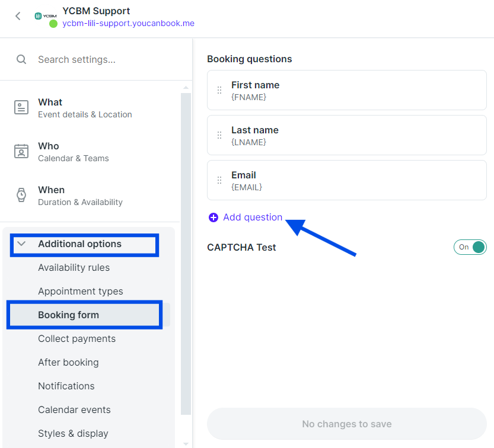Viewport: 494px width, 448px height.
Task: Click the What event details icon
Action: tap(21, 107)
